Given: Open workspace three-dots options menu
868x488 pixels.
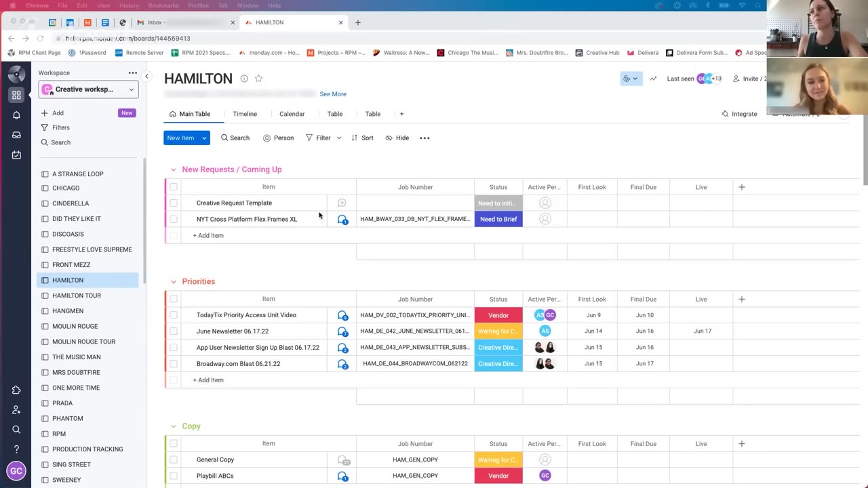Looking at the screenshot, I should point(133,73).
